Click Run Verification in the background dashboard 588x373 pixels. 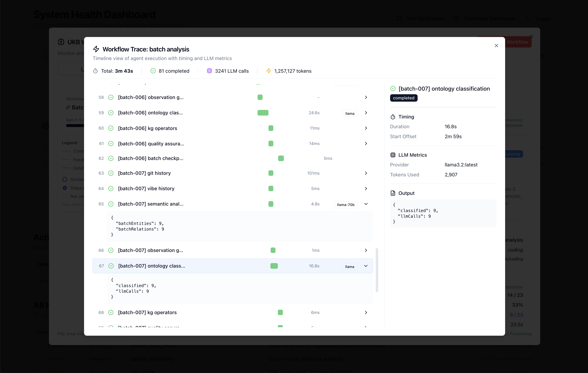coord(420,19)
